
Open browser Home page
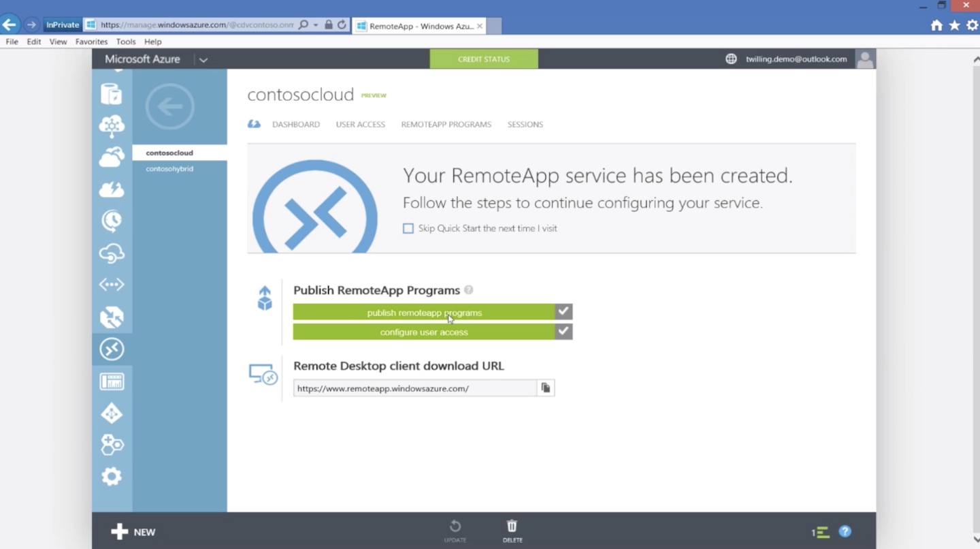pos(936,25)
